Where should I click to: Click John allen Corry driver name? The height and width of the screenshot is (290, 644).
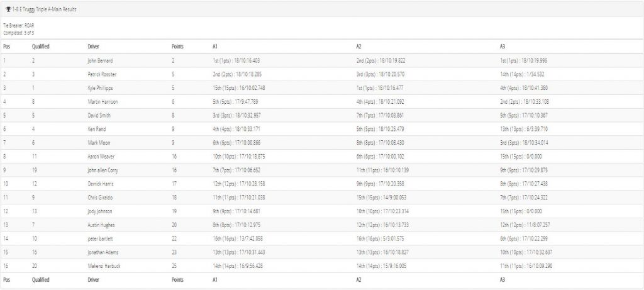[103, 170]
